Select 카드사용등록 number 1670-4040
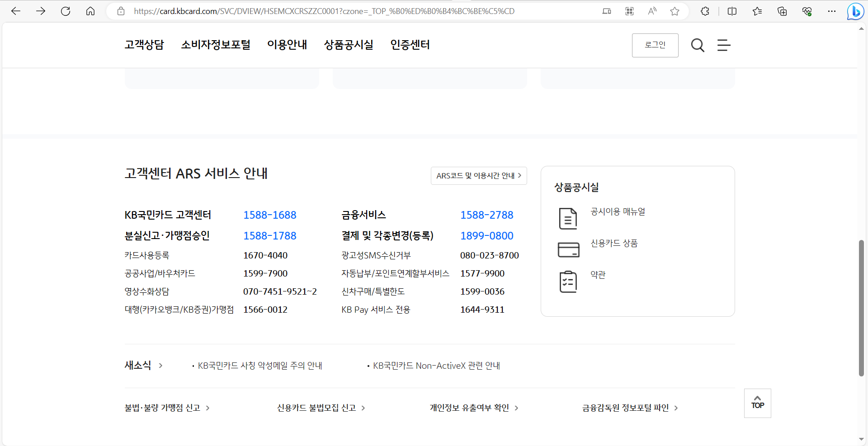 (x=265, y=255)
